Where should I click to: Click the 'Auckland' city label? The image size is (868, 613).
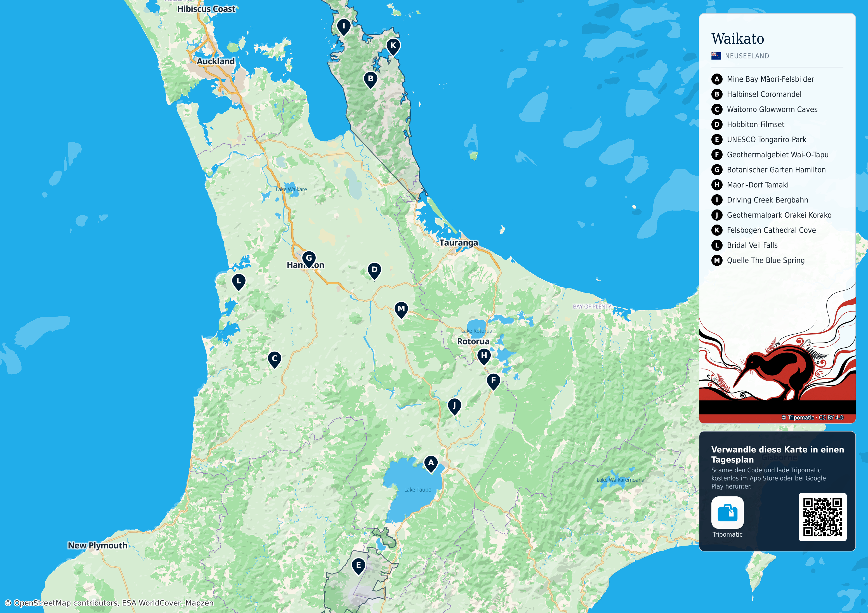[216, 61]
